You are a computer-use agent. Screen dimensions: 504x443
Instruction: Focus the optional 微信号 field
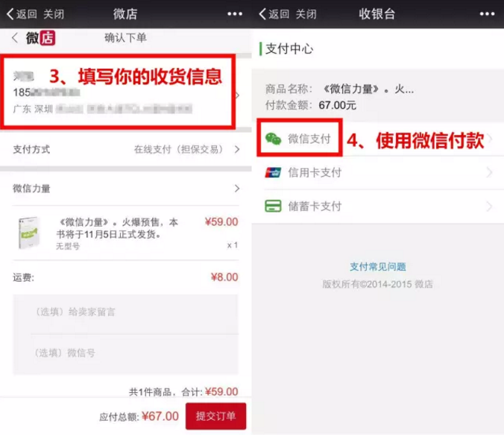coord(126,353)
